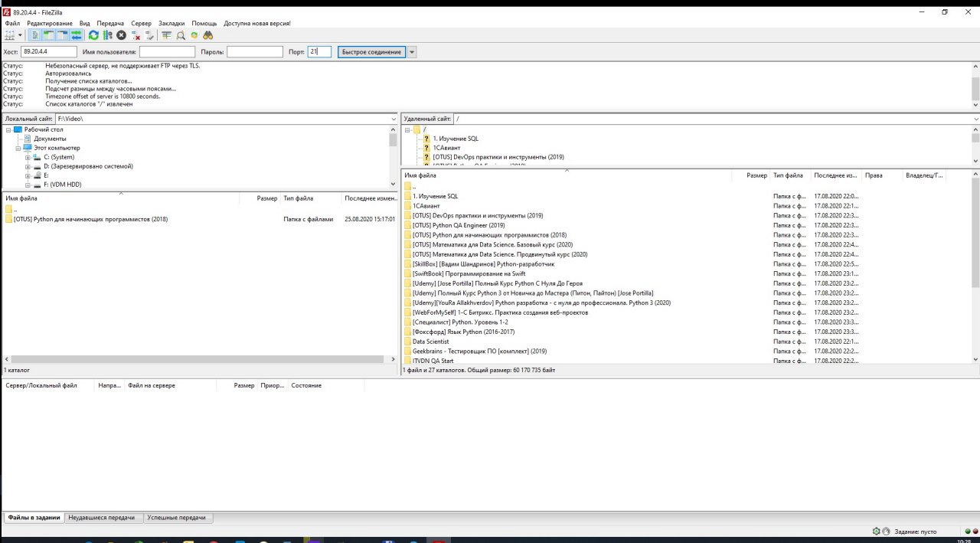Open Удаленный сайт path dropdown
Viewport: 980px width, 543px height.
pyautogui.click(x=975, y=119)
